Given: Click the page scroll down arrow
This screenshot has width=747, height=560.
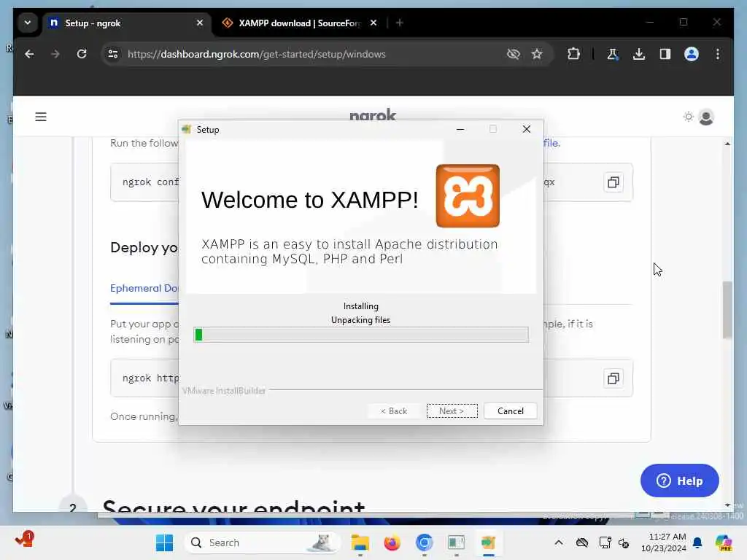Looking at the screenshot, I should [727, 505].
